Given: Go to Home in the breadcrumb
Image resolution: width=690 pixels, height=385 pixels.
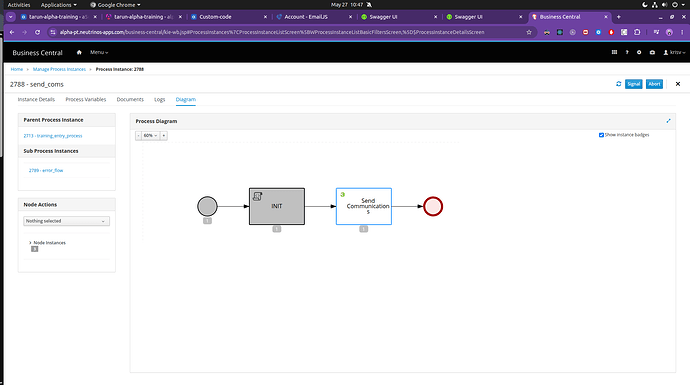Looking at the screenshot, I should (x=17, y=69).
